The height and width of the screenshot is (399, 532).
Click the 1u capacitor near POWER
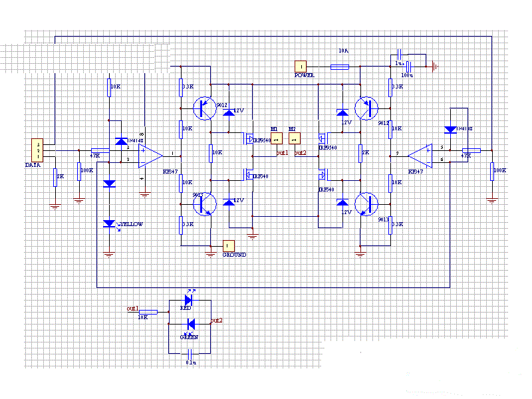pos(400,53)
